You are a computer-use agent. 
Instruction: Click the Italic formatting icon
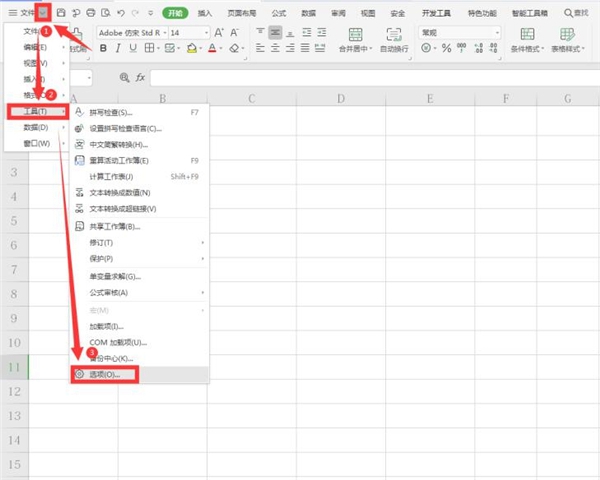[118, 47]
